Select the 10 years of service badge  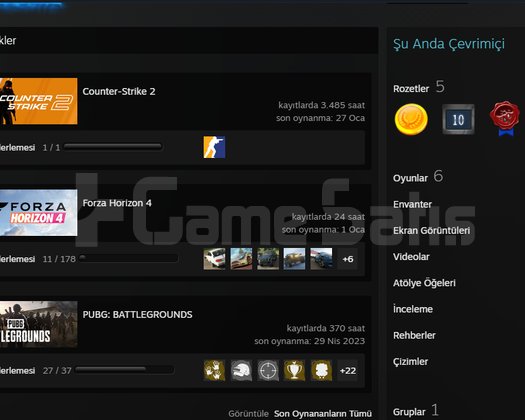click(x=458, y=119)
